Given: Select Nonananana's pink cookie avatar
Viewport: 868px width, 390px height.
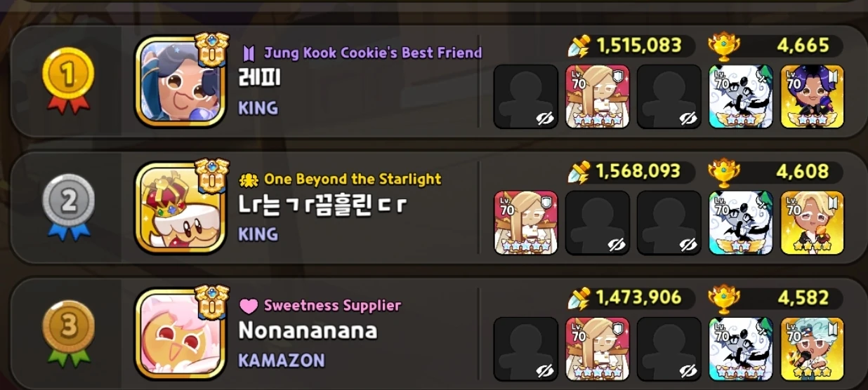Looking at the screenshot, I should coord(180,335).
